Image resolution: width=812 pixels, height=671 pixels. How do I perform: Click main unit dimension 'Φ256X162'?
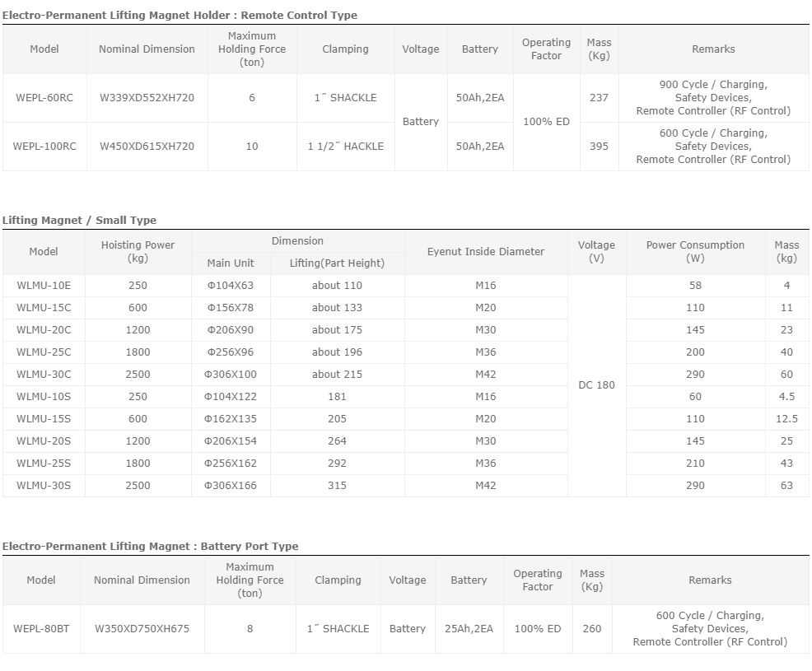[x=231, y=464]
